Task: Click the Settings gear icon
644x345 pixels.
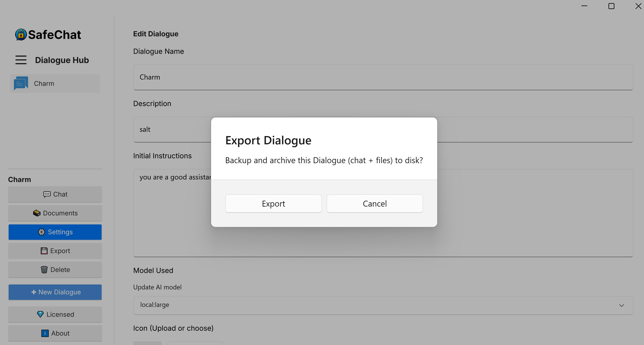Action: [42, 232]
